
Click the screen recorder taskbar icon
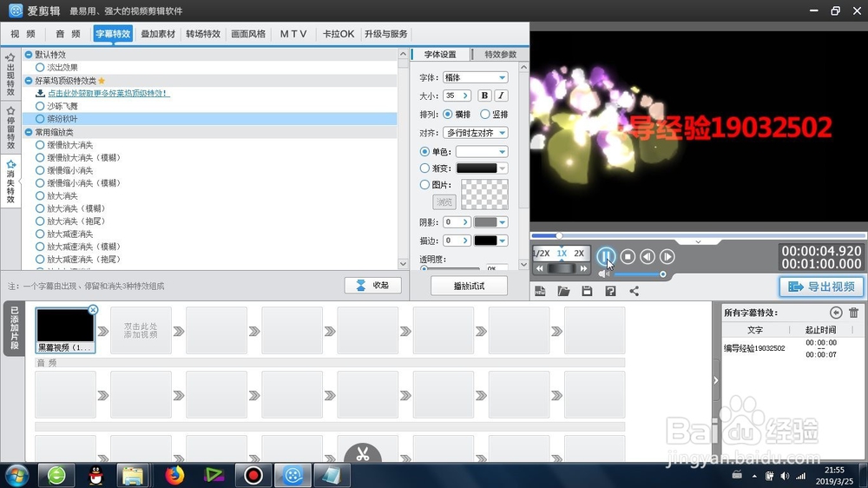253,475
